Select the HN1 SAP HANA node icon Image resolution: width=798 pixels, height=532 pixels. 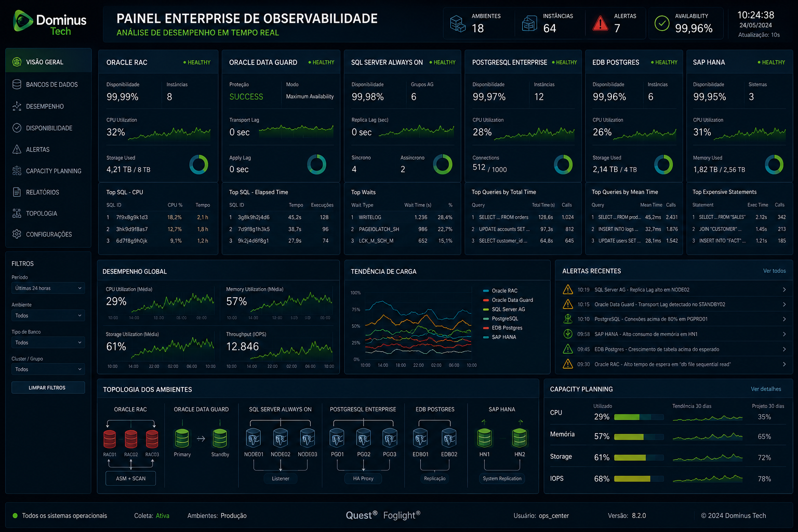(x=484, y=437)
